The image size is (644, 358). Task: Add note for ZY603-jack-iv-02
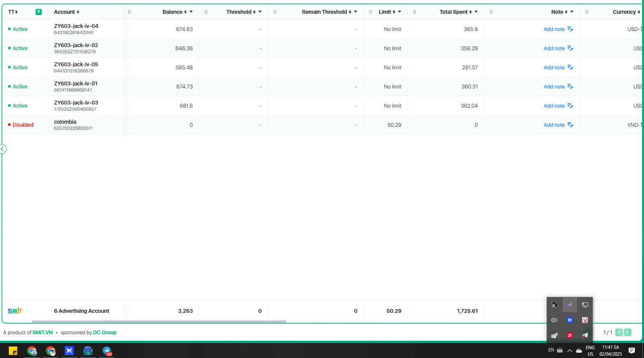pos(554,48)
